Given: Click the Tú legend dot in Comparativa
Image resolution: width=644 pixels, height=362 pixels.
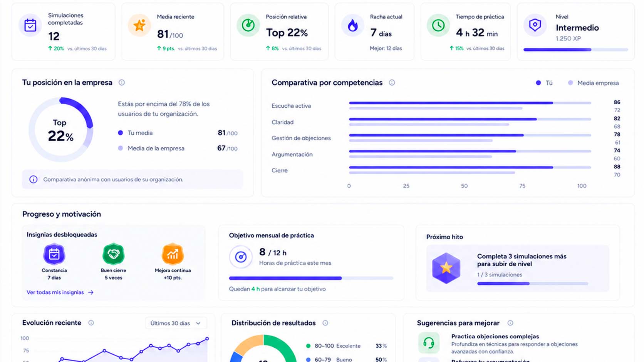Looking at the screenshot, I should tap(538, 83).
